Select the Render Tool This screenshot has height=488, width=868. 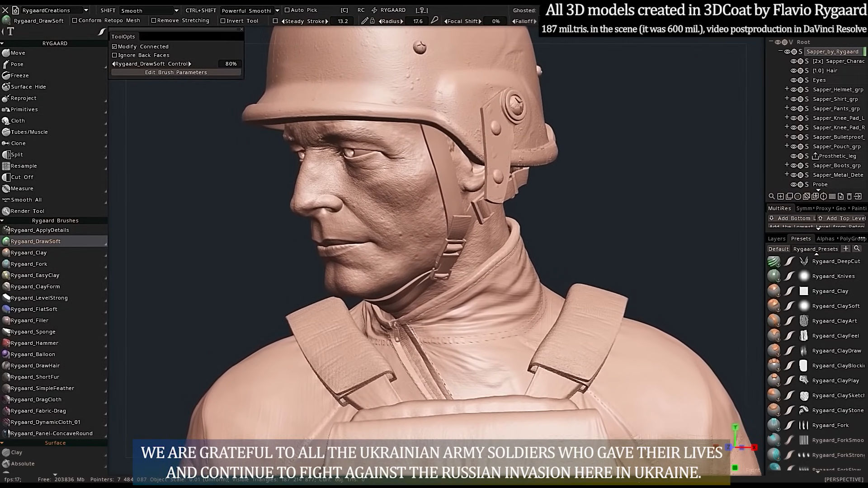click(x=28, y=211)
